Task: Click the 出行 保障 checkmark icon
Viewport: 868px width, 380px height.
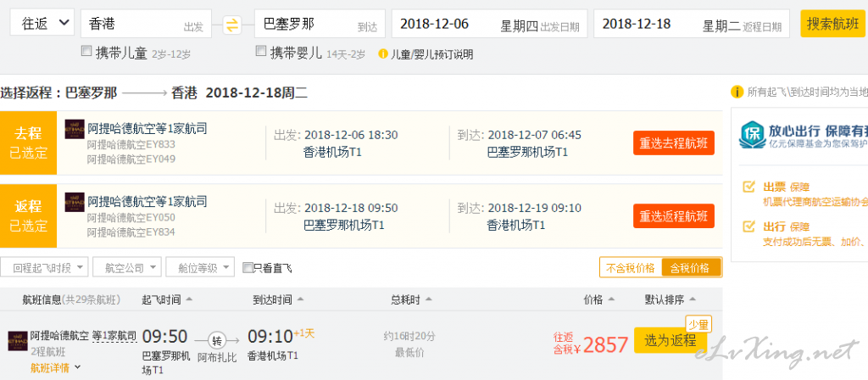Action: 749,226
